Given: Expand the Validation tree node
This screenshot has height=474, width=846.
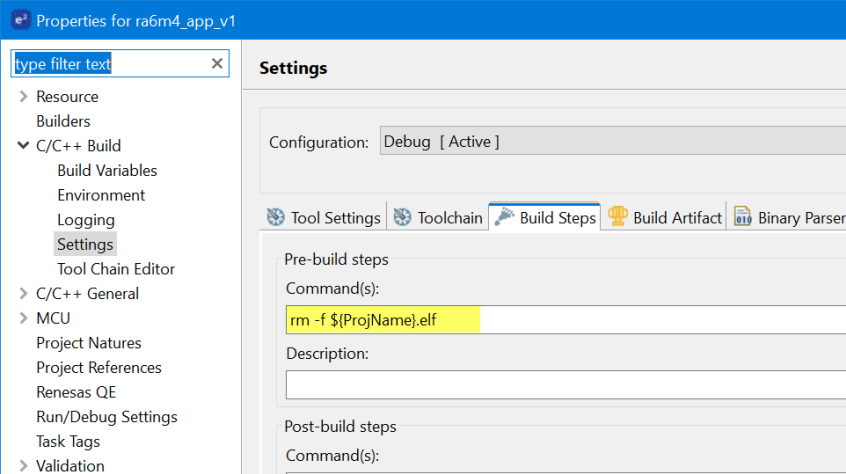Looking at the screenshot, I should 23,466.
